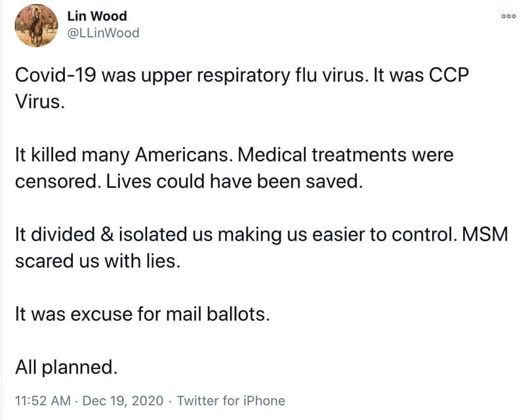Screen dimensions: 530x420
Task: Open the Lin Wood display name
Action: (x=97, y=16)
